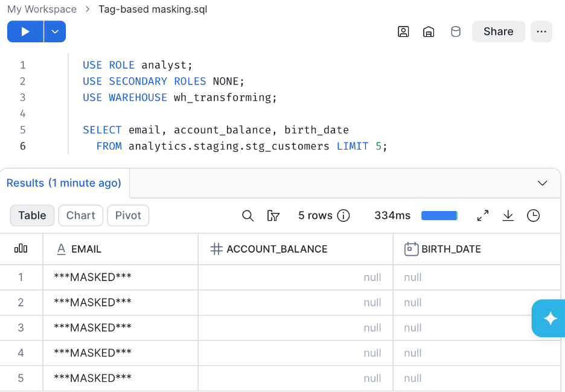Expand results to full screen

click(483, 216)
